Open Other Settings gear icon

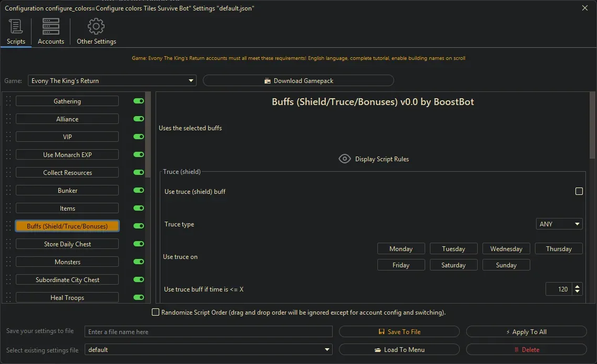[96, 27]
